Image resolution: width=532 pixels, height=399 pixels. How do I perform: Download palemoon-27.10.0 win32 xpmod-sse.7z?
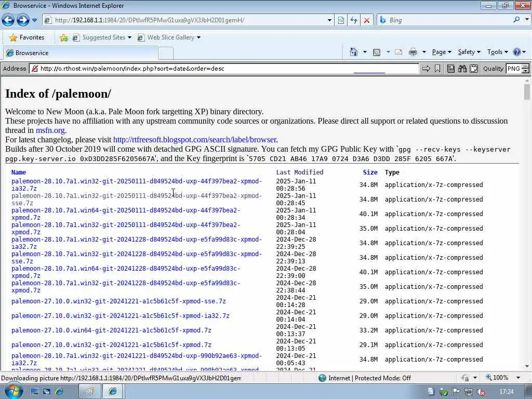click(118, 301)
